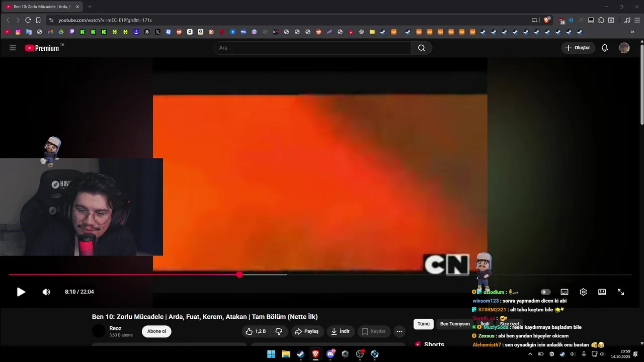Reload the page with the refresh icon
Image resolution: width=644 pixels, height=362 pixels.
point(28,20)
